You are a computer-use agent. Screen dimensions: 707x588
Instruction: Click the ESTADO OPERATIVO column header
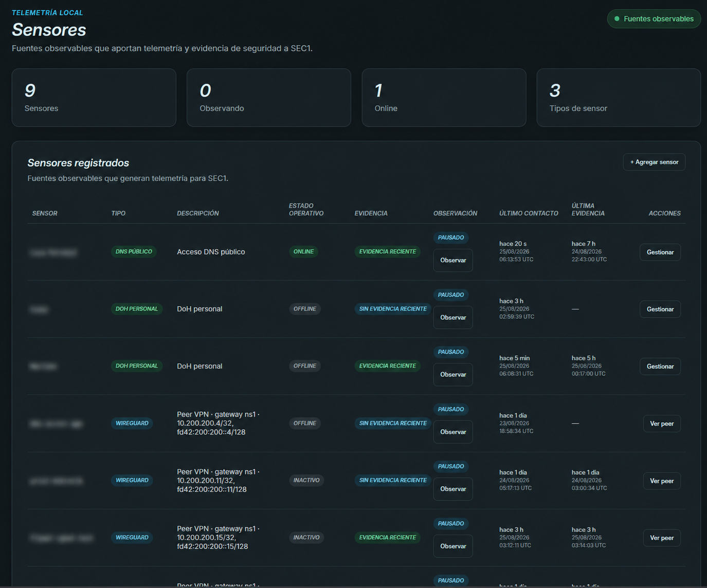(306, 210)
